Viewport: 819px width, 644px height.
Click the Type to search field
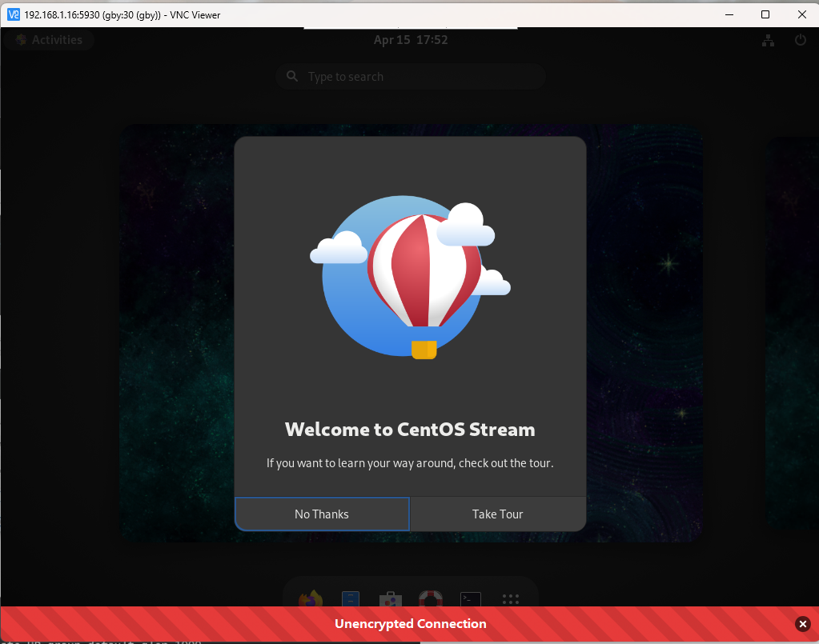pos(410,76)
